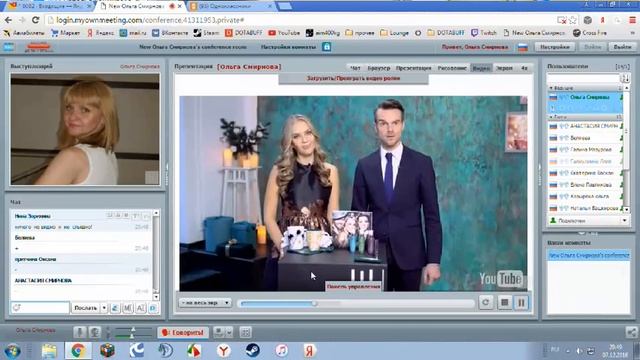Viewport: 640px width, 360px height.
Task: Open the iTunes icon in the taskbar
Action: coord(282,351)
